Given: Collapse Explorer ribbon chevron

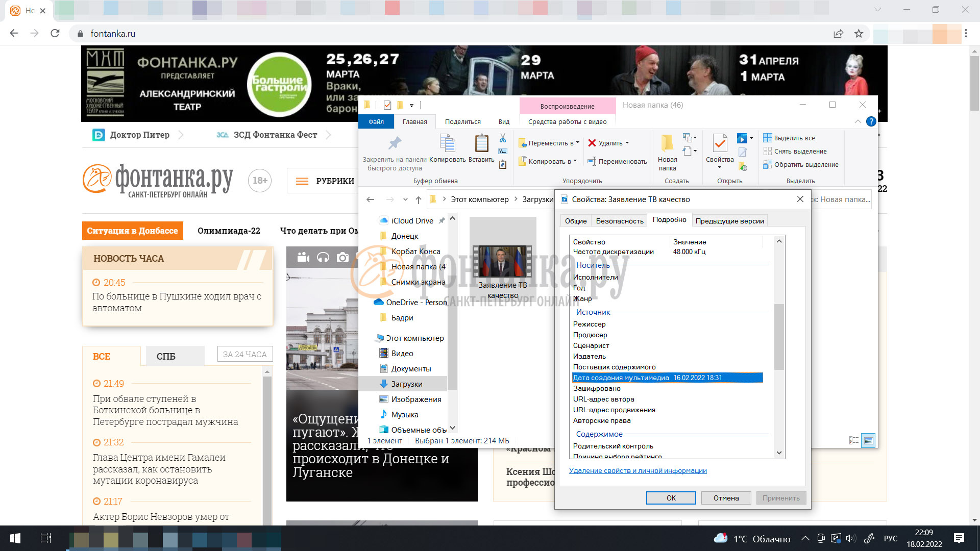Looking at the screenshot, I should point(858,121).
